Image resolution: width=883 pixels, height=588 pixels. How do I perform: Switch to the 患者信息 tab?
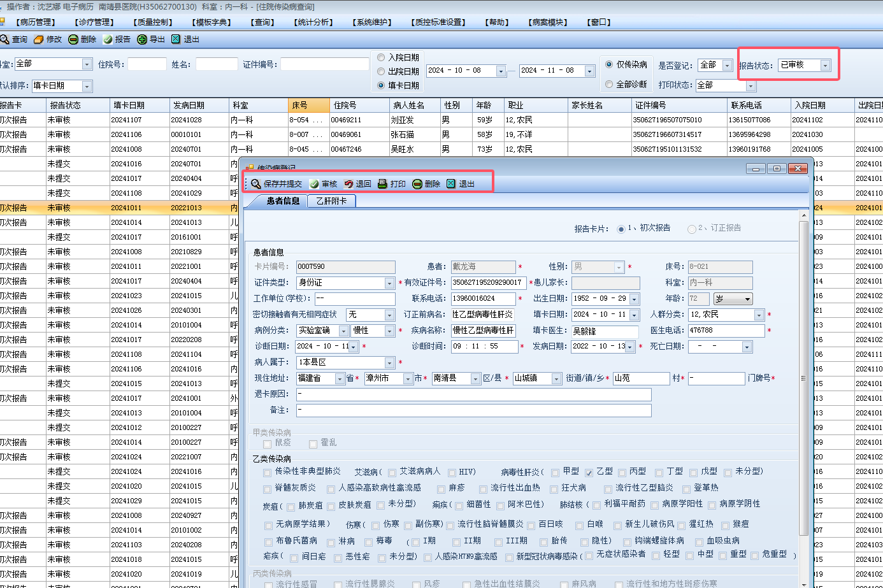pos(283,201)
